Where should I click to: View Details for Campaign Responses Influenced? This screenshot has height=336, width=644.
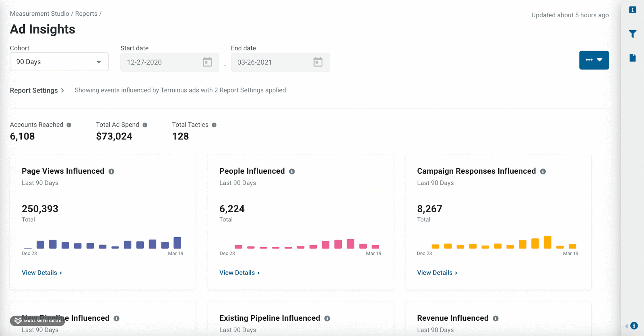(x=437, y=272)
